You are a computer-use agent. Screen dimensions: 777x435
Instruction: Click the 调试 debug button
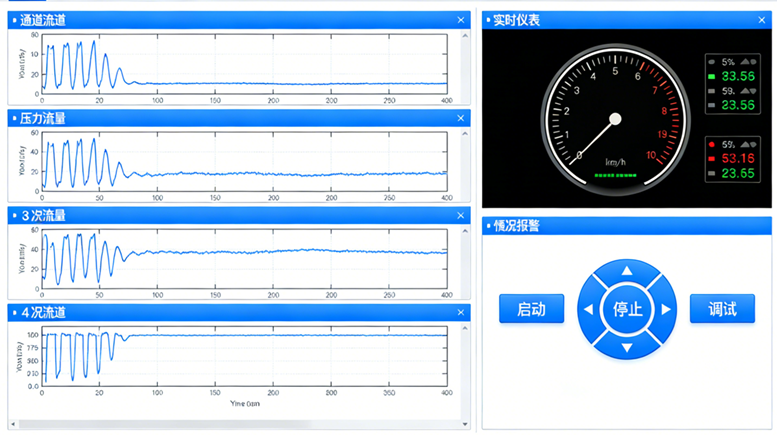point(722,309)
